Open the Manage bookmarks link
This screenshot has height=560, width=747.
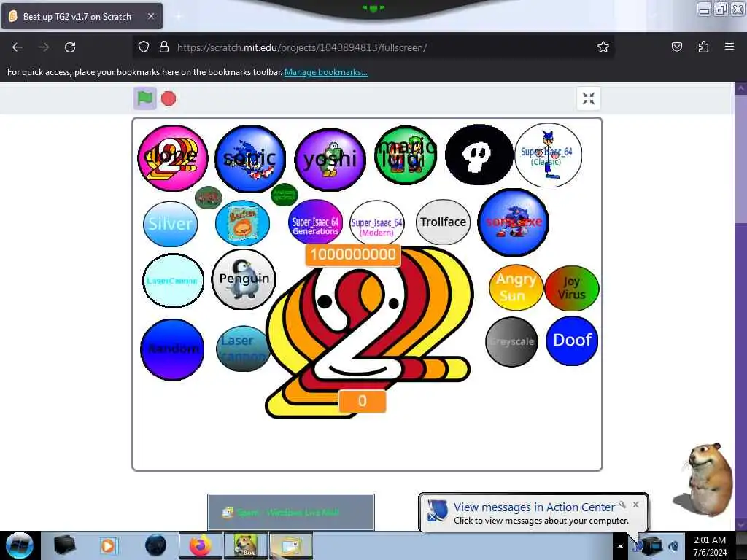(326, 72)
